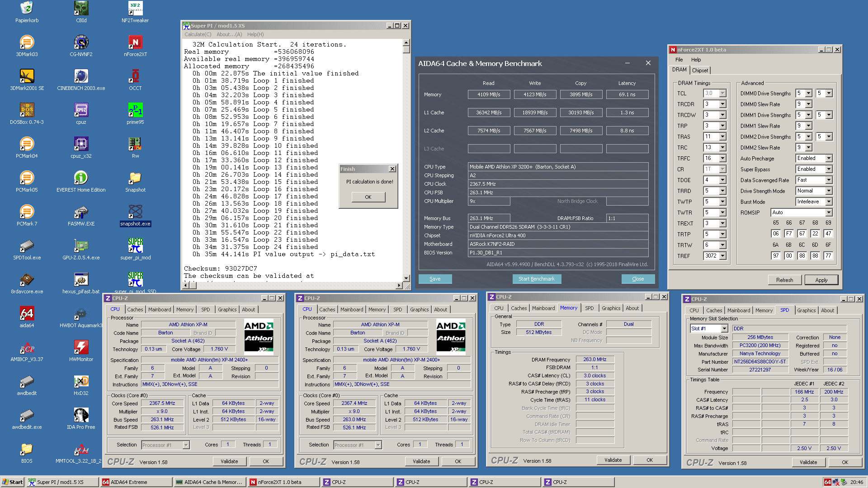Open the 3DMark03 desktop icon
The height and width of the screenshot is (488, 868).
(x=27, y=42)
